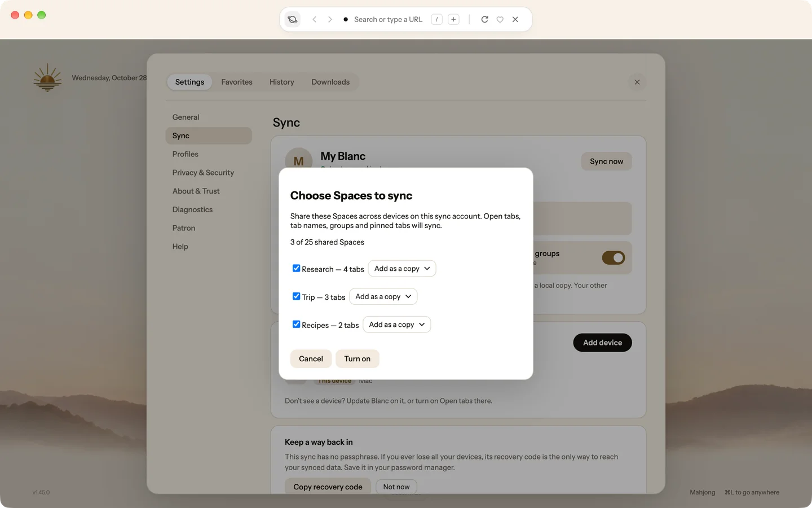The width and height of the screenshot is (812, 508).
Task: Open the Trip 'Add as a copy' dropdown
Action: click(383, 296)
